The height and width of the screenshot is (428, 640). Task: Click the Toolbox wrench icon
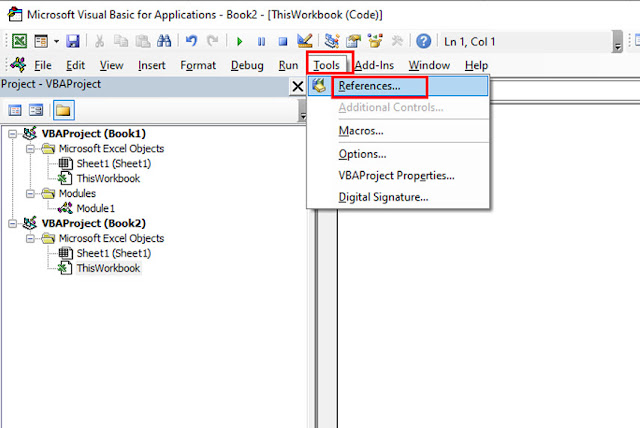click(397, 41)
